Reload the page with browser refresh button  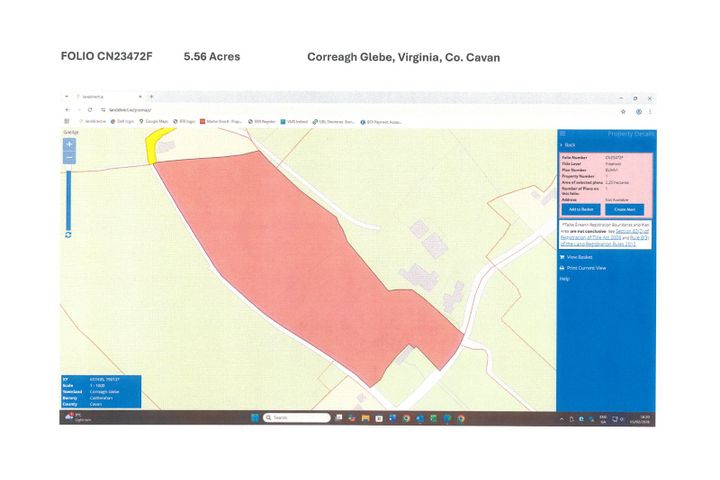[91, 110]
